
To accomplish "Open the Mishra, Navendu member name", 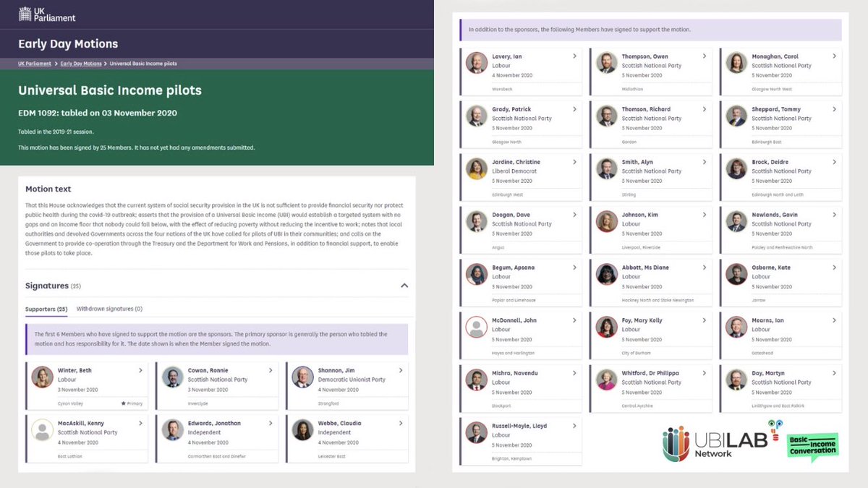I will pos(515,373).
